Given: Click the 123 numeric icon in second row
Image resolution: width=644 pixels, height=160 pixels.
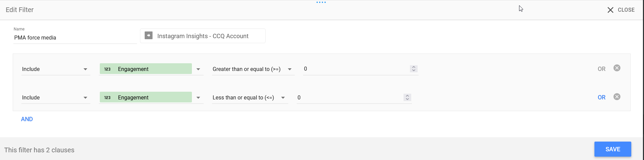Looking at the screenshot, I should [x=107, y=97].
